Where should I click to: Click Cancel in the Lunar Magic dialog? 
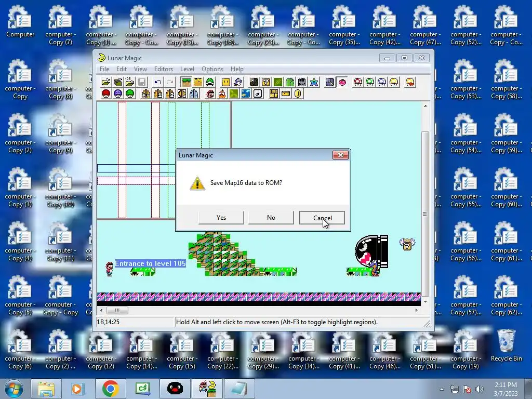322,218
